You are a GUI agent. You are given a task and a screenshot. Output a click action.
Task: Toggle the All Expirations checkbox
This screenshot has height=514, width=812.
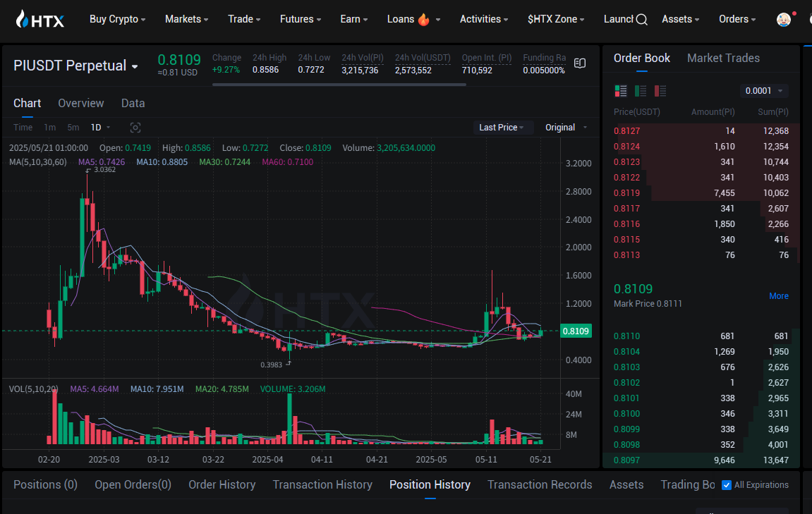coord(727,485)
